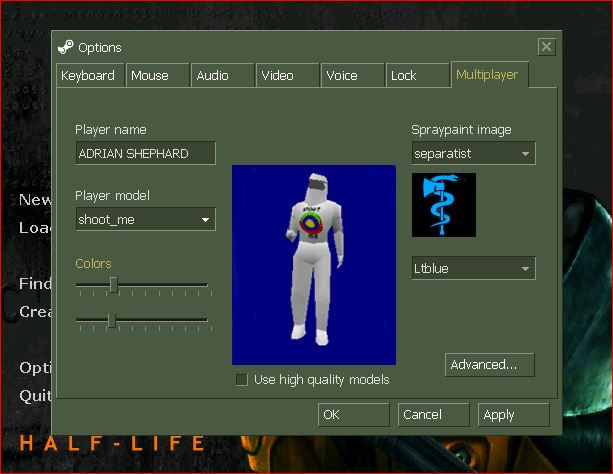This screenshot has width=613, height=474.
Task: Click the top Colors slider handle
Action: [113, 285]
